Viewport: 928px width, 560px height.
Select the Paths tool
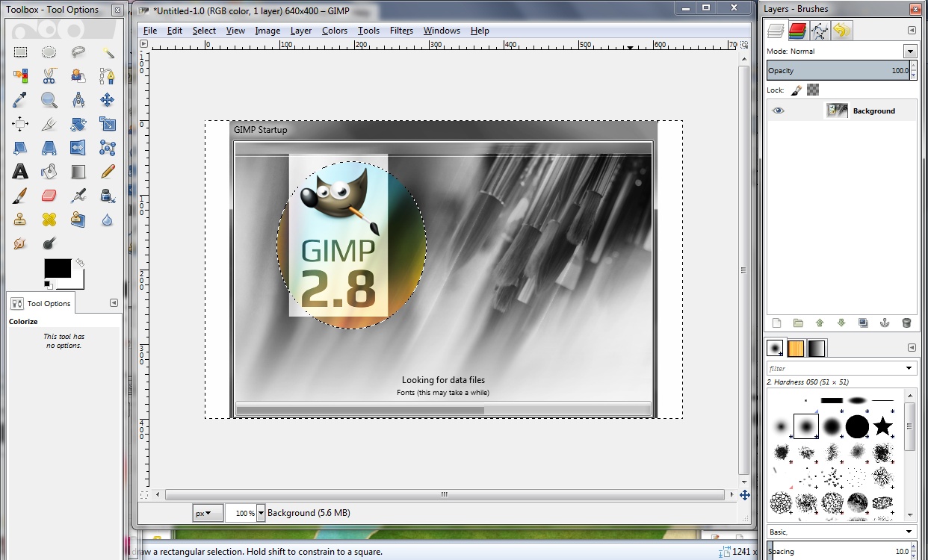(x=108, y=75)
